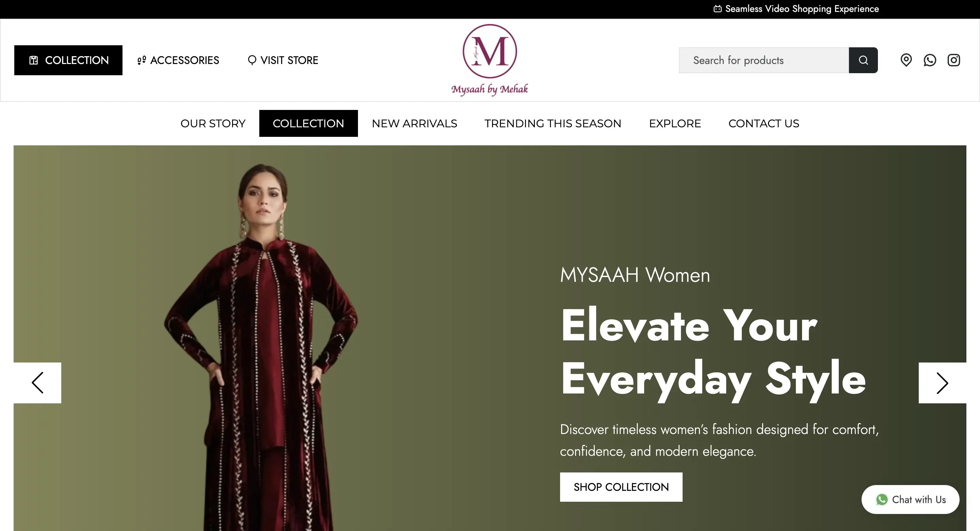This screenshot has width=980, height=531.
Task: Open the store location pin icon
Action: point(906,60)
